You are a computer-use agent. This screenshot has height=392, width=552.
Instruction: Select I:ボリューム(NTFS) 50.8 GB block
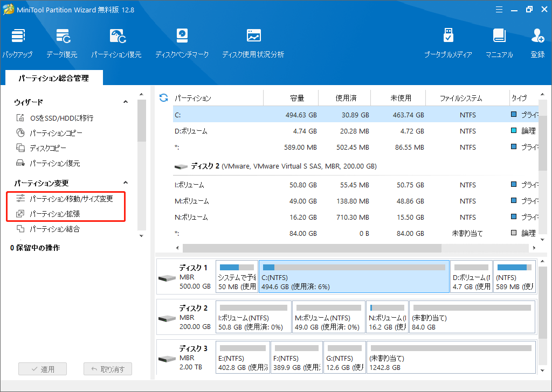[x=253, y=317]
